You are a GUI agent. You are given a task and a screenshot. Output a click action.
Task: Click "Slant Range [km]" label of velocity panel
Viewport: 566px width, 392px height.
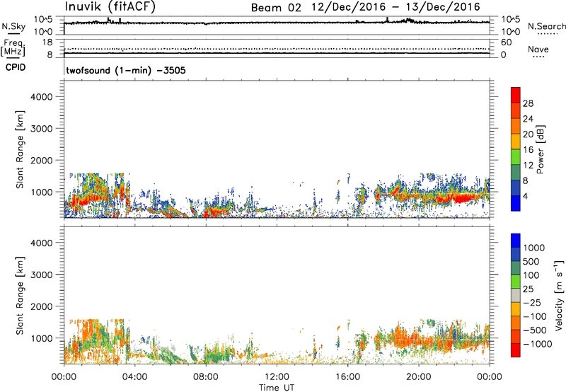coord(20,296)
